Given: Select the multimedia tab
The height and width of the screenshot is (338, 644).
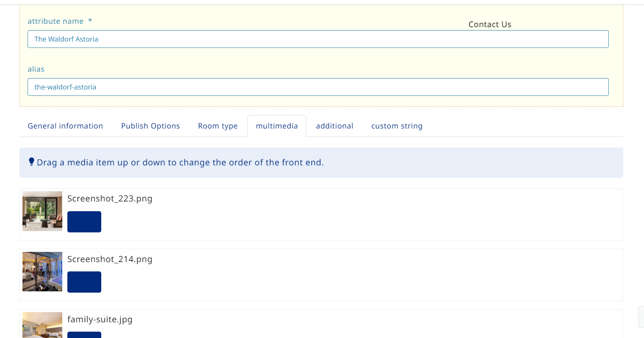Looking at the screenshot, I should (277, 126).
